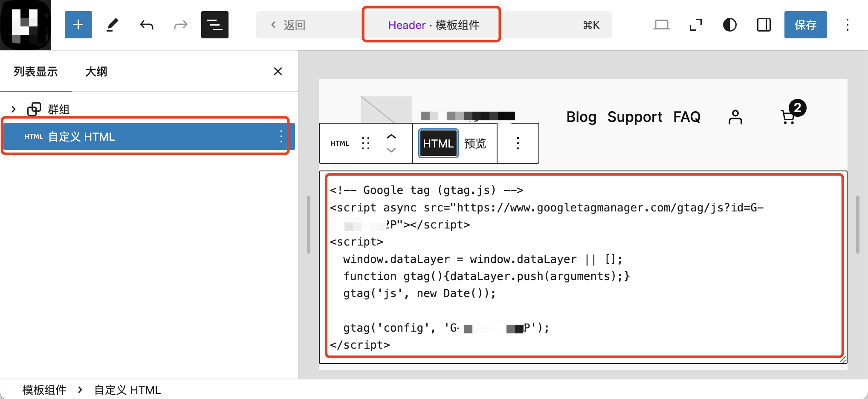
Task: Click the shopping cart icon
Action: pos(788,117)
